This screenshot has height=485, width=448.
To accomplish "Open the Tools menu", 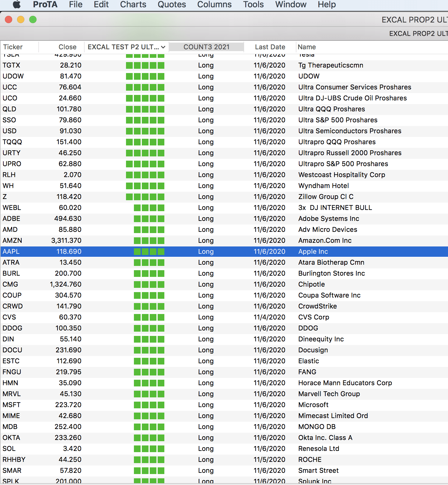I will pyautogui.click(x=253, y=5).
